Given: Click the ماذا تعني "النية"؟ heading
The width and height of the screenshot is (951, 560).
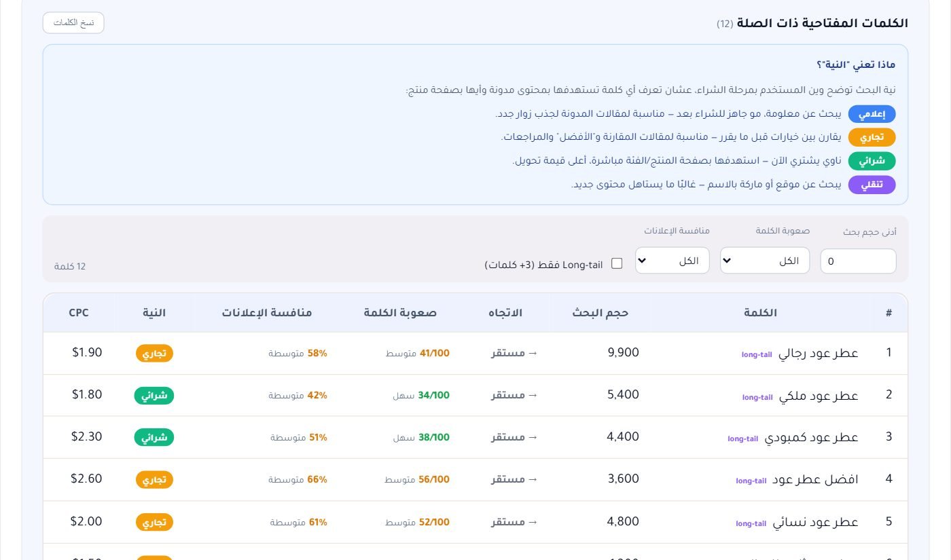Looking at the screenshot, I should point(856,65).
